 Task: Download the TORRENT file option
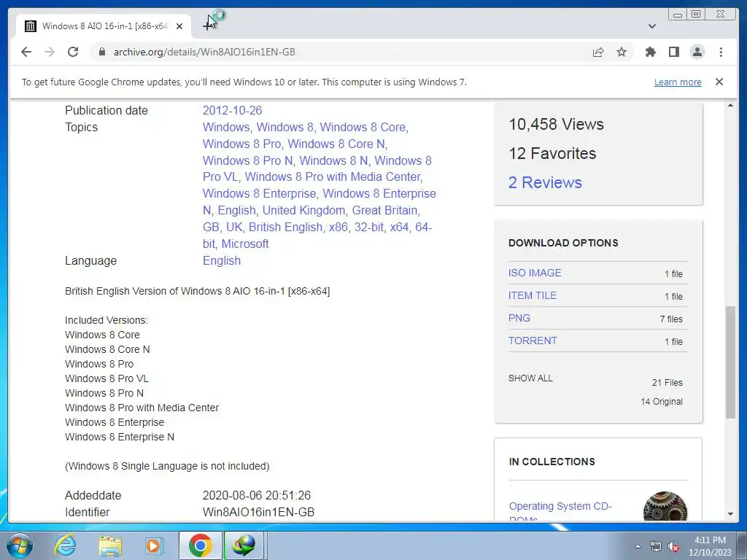click(x=532, y=341)
